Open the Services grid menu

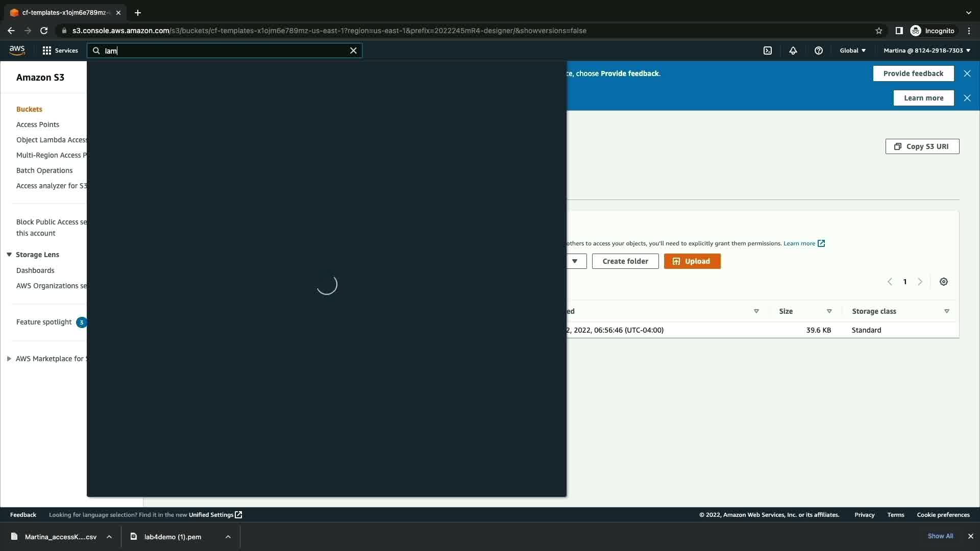(60, 51)
